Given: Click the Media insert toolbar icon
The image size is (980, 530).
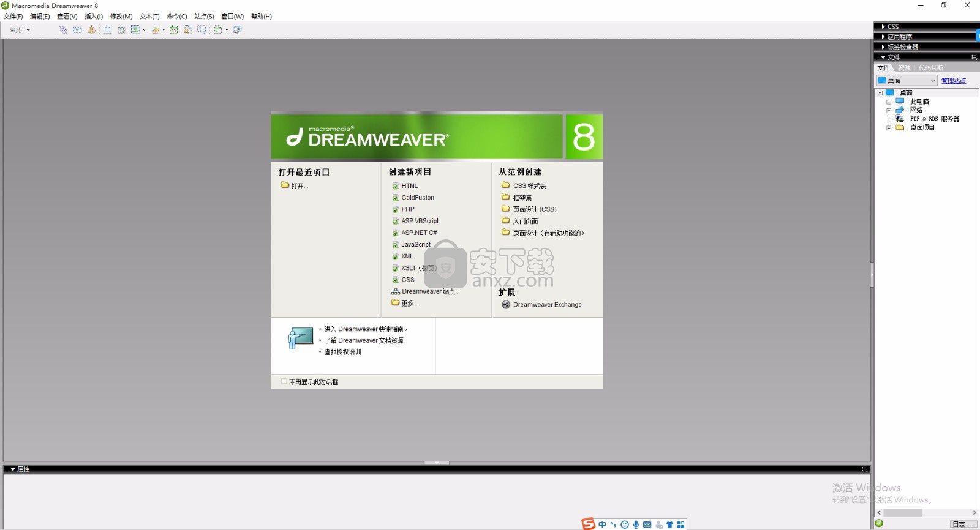Looking at the screenshot, I should click(155, 30).
